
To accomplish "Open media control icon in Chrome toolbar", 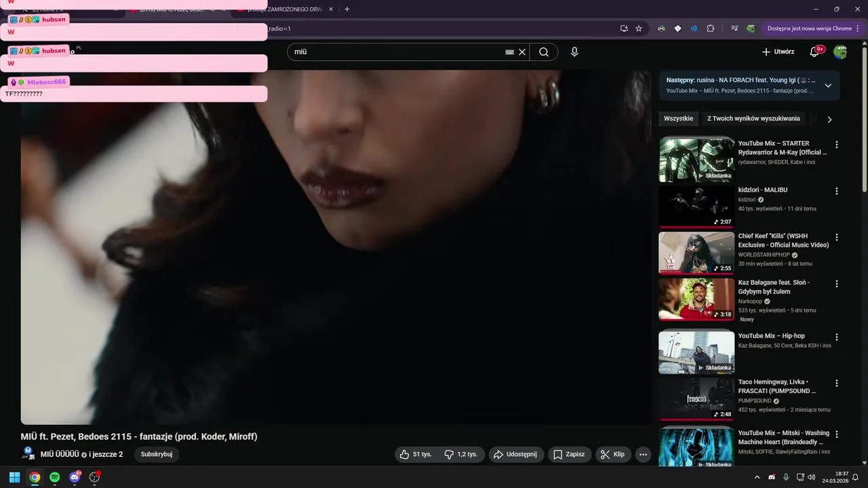I will coord(734,28).
